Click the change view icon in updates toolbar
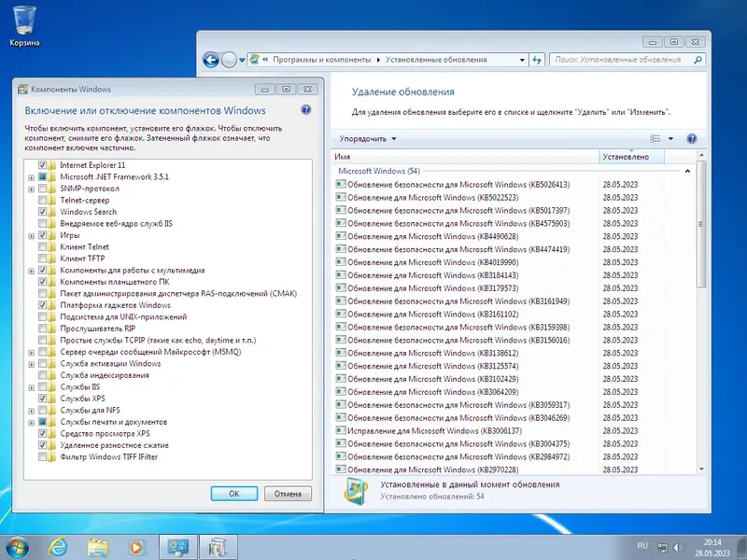This screenshot has height=560, width=747. pos(655,138)
